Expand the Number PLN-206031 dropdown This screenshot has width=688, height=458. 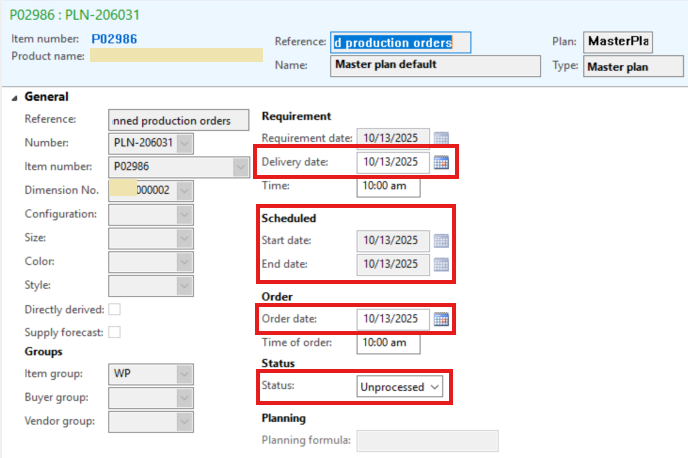point(184,143)
